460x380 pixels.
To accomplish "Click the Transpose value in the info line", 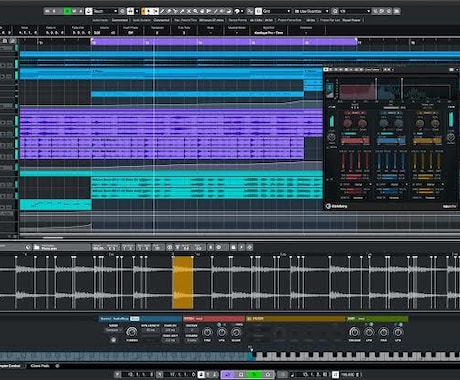I will 157,31.
